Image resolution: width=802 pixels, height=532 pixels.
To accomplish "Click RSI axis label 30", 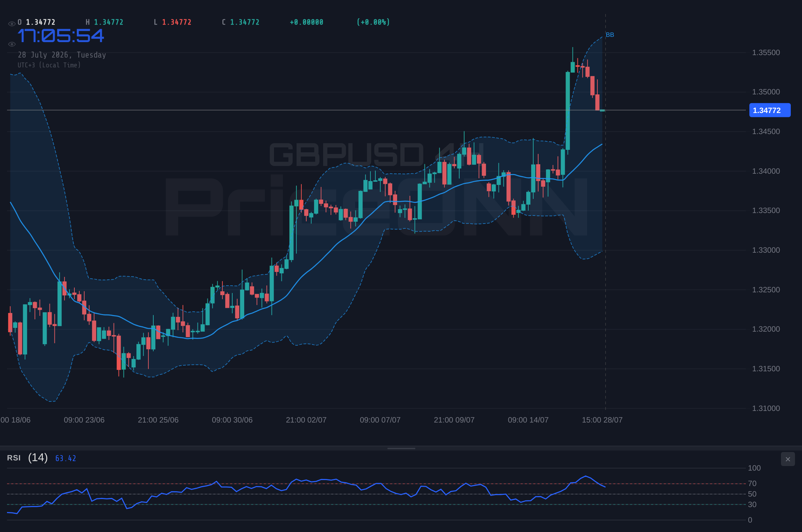I will pyautogui.click(x=752, y=505).
